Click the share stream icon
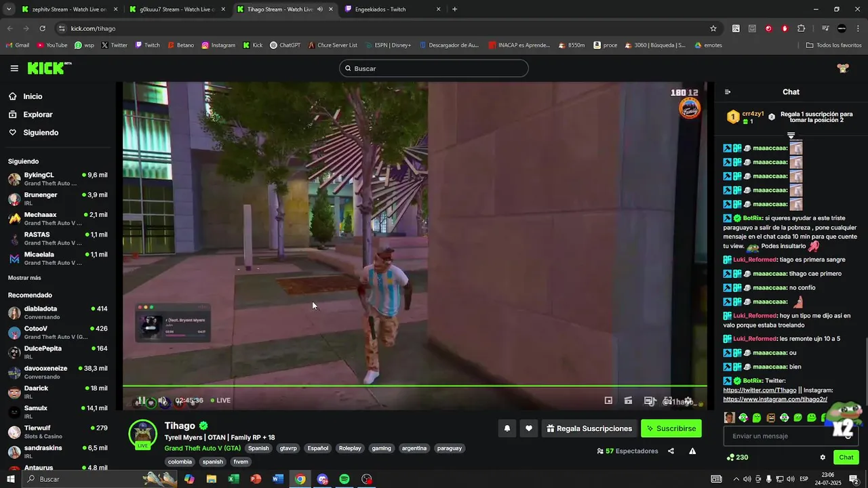This screenshot has width=868, height=488. click(x=671, y=451)
